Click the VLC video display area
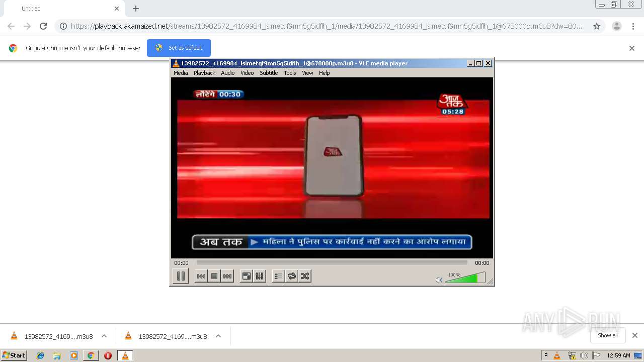 (x=332, y=168)
